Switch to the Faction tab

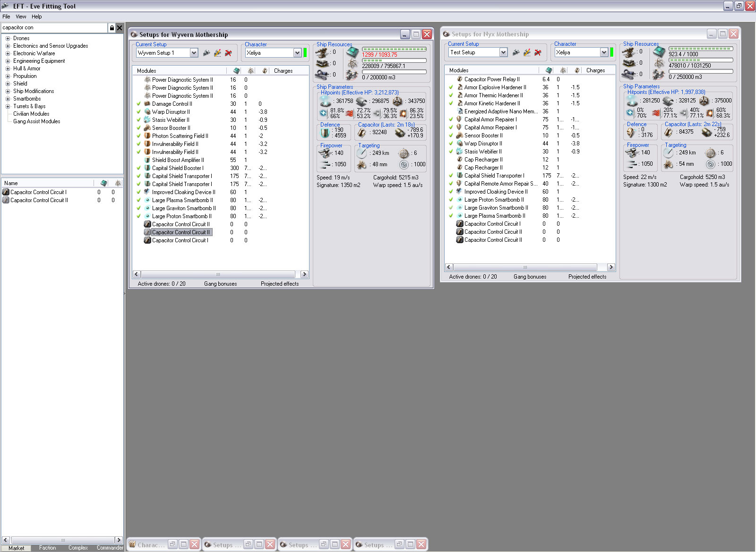click(47, 548)
